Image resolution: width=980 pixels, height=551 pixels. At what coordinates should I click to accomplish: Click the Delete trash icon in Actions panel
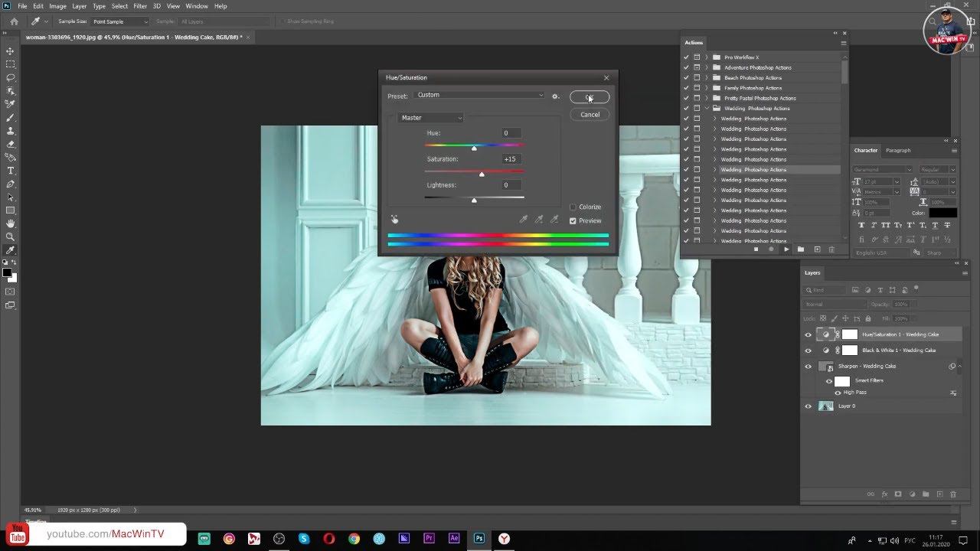[831, 249]
